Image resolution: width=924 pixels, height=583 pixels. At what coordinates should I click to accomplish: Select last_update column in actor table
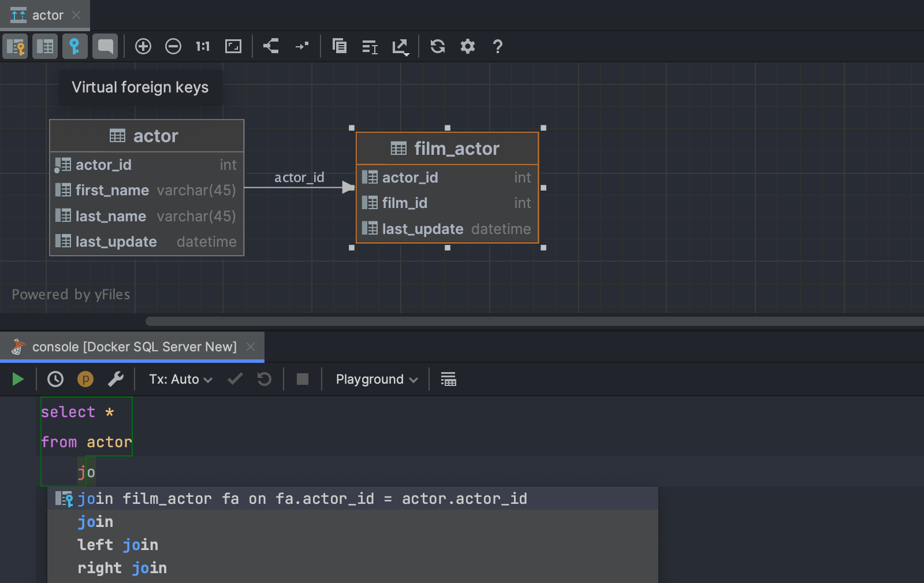[147, 242]
